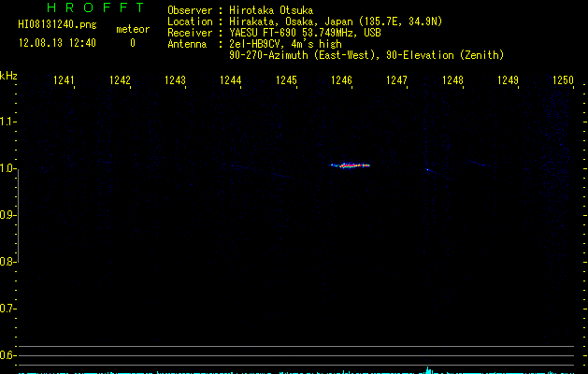This screenshot has width=588, height=374.
Task: Click frequency axis label 0.9
Action: pos(7,215)
